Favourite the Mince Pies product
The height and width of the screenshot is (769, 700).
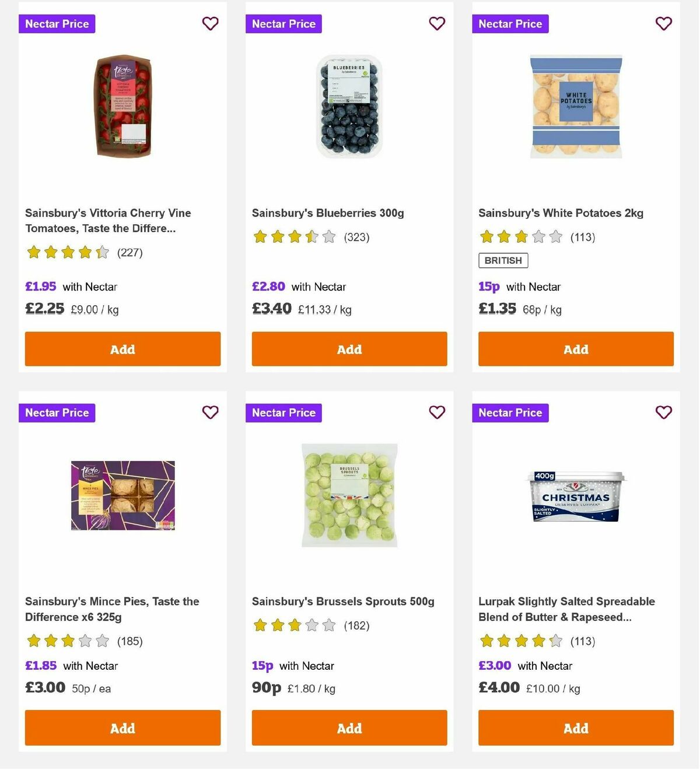210,412
